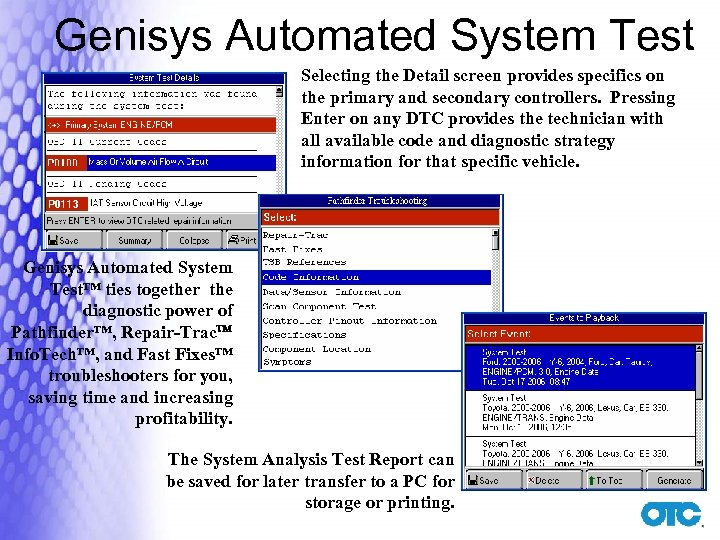Select the last, partly shown Toyota event

[x=580, y=452]
